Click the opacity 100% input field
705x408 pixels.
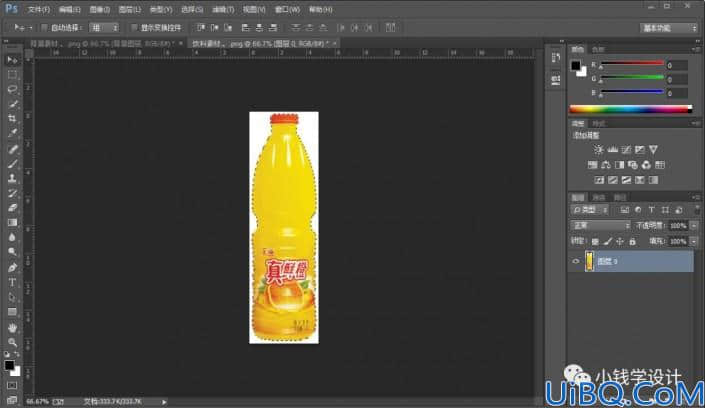(678, 226)
